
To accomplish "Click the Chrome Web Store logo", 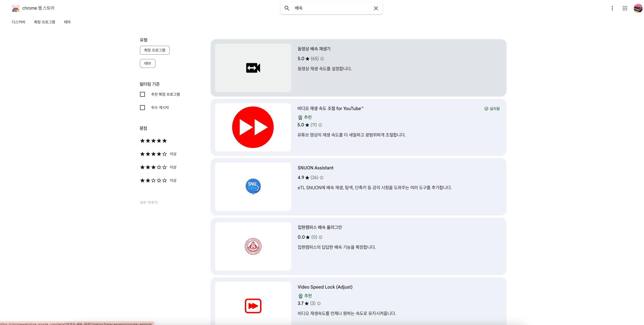I will point(16,8).
